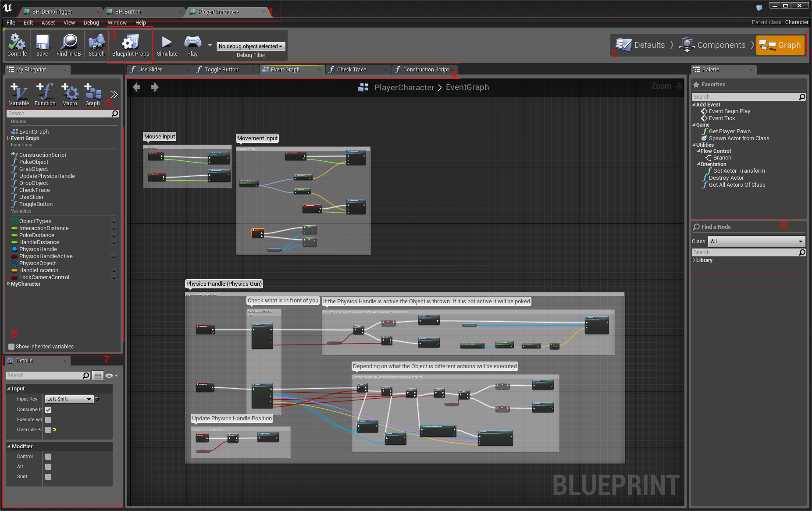
Task: Click Parent class Character link
Action: [797, 22]
